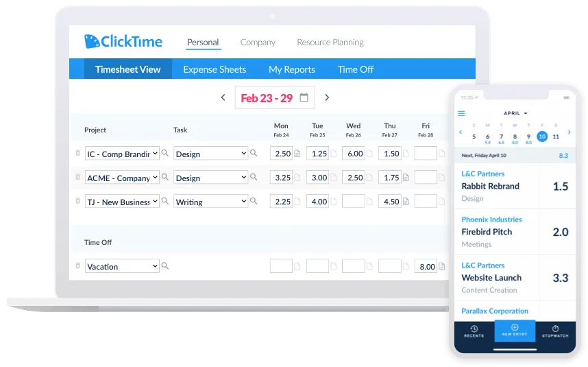Image resolution: width=588 pixels, height=367 pixels.
Task: Open L&C Partners Rabbit Rebrand entry
Action: click(x=515, y=186)
